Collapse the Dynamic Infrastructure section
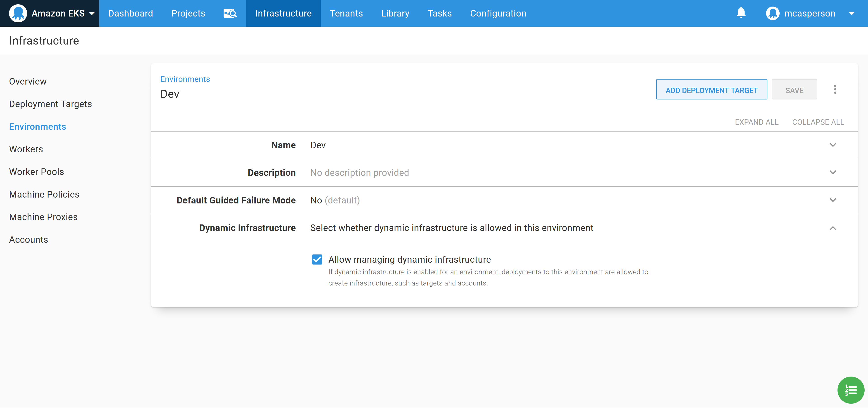This screenshot has height=408, width=868. (x=833, y=228)
